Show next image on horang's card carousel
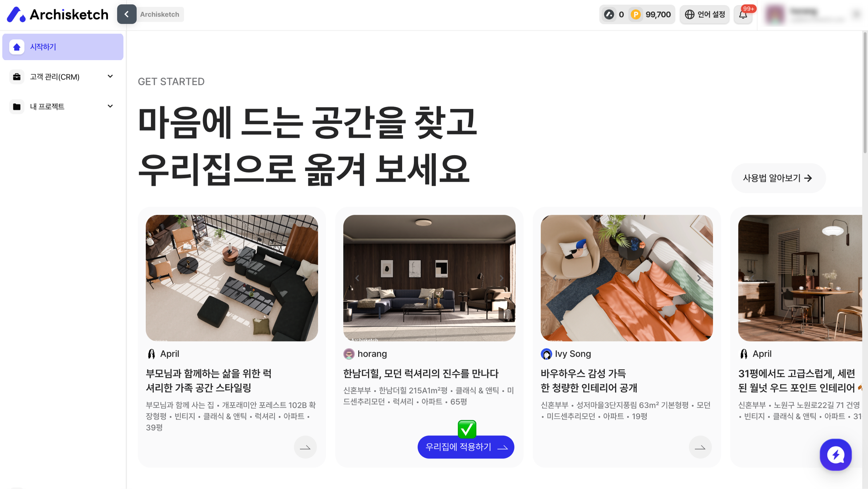Image resolution: width=868 pixels, height=489 pixels. coord(501,278)
